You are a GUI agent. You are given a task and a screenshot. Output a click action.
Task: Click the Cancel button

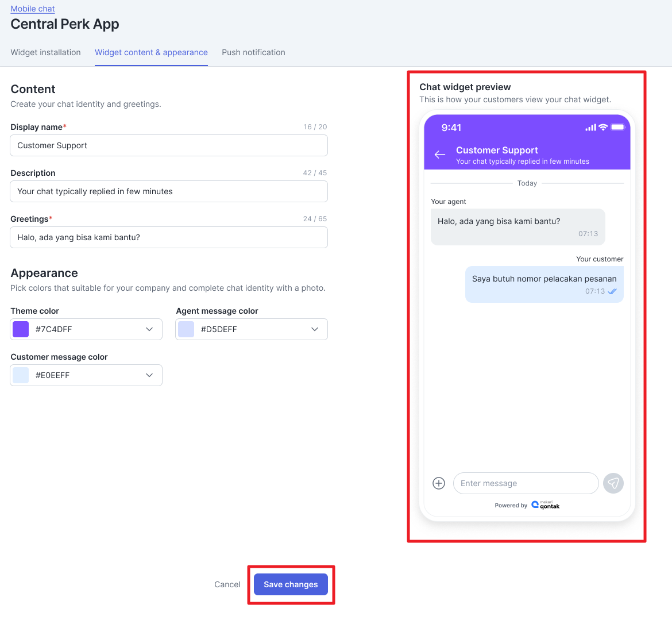coord(227,584)
